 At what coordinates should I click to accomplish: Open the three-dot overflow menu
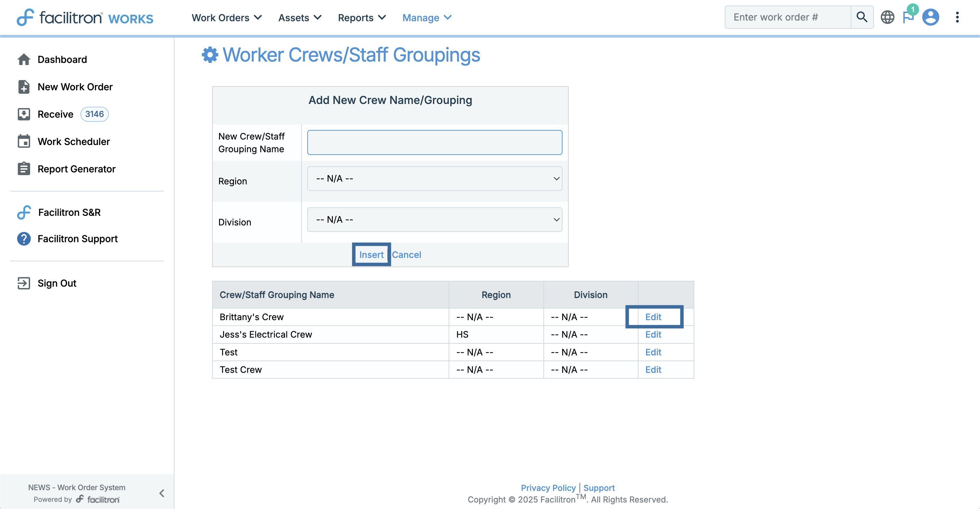pyautogui.click(x=957, y=17)
